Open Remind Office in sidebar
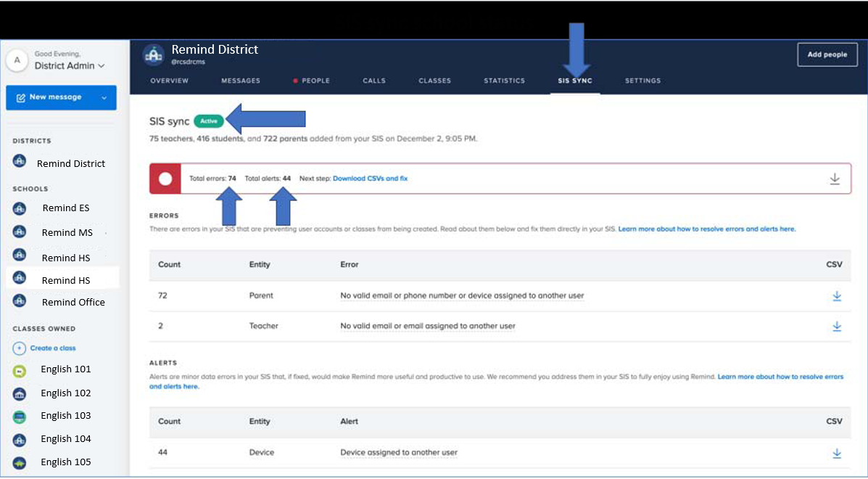This screenshot has width=868, height=479. (x=73, y=302)
